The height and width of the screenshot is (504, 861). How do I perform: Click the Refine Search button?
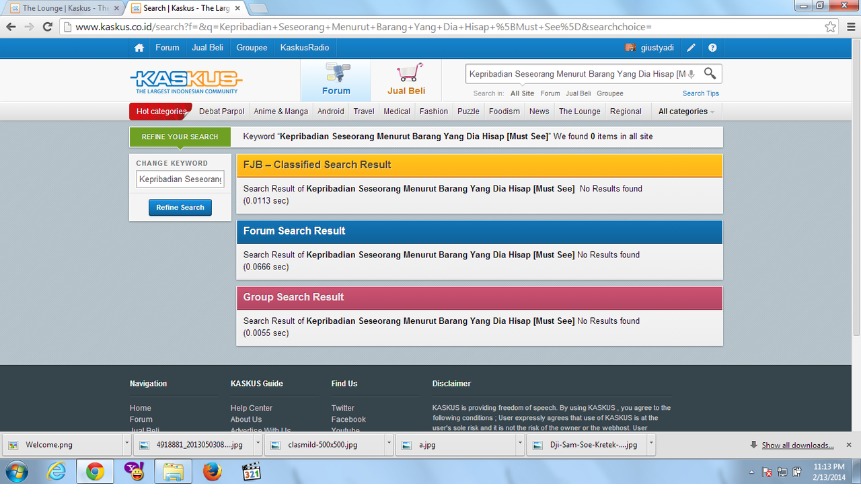(x=180, y=208)
